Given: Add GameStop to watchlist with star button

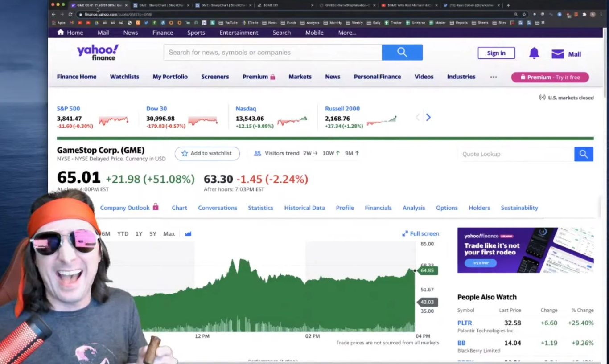Looking at the screenshot, I should [207, 153].
